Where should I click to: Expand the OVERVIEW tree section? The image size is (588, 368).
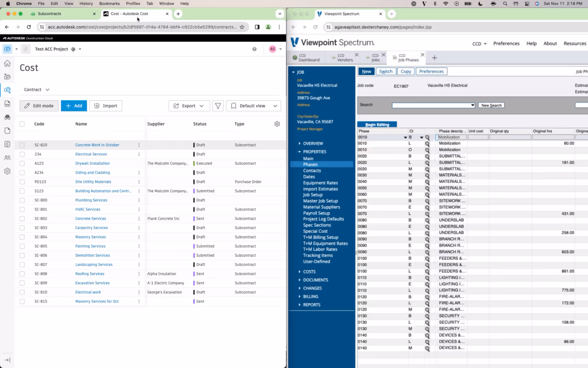tap(299, 143)
